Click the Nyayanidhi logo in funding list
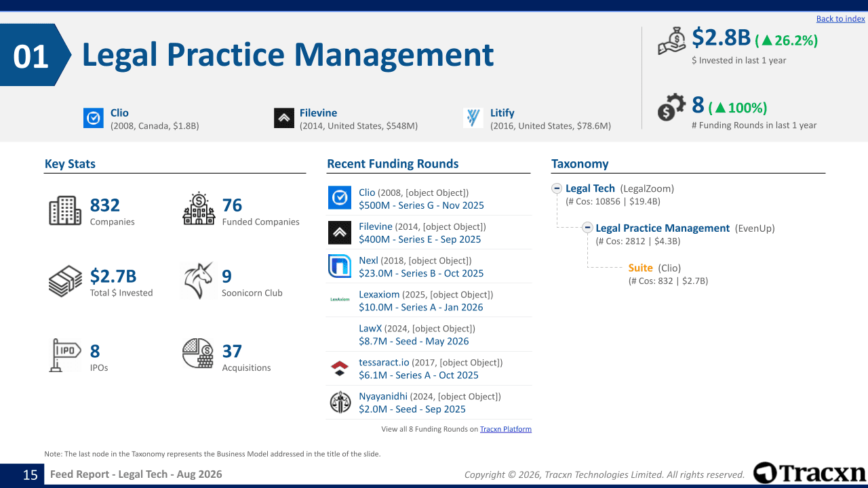The image size is (868, 488). 340,402
